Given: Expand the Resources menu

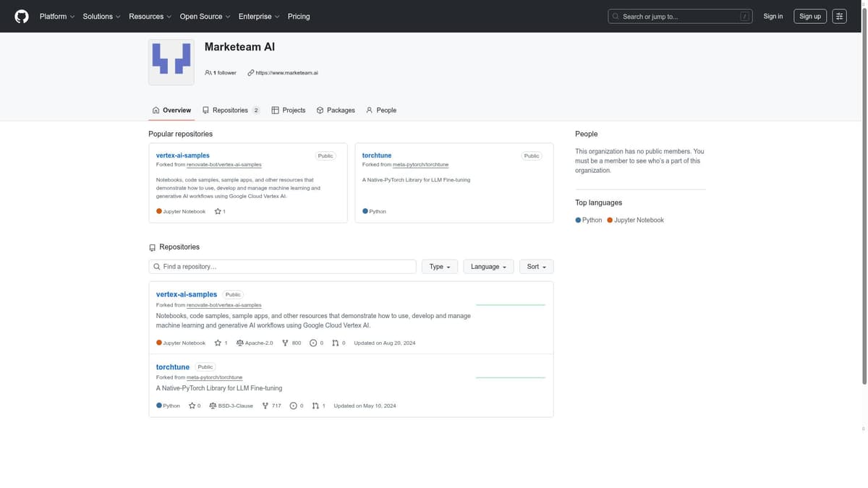Looking at the screenshot, I should coord(150,16).
